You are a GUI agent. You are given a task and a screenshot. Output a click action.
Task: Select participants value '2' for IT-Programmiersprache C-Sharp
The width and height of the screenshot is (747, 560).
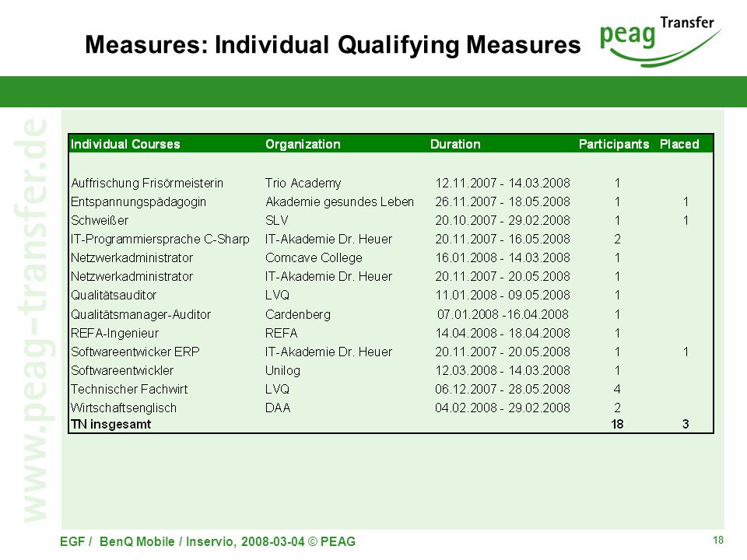[x=617, y=239]
